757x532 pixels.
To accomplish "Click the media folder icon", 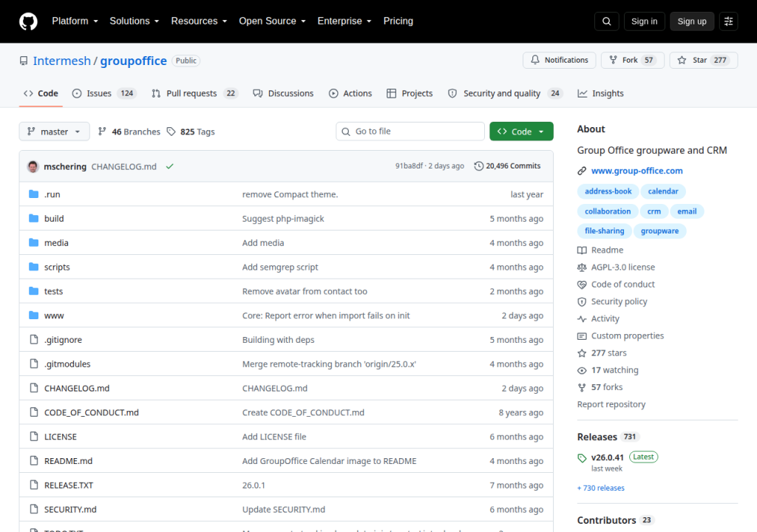I will [33, 242].
